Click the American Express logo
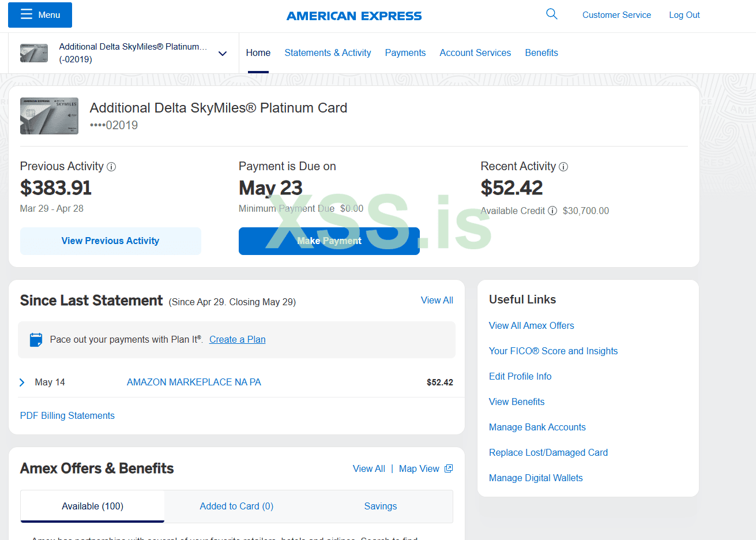The image size is (756, 540). coord(354,16)
